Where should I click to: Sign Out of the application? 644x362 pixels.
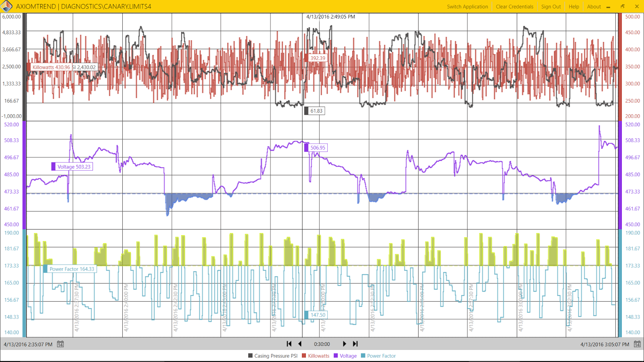(x=551, y=6)
